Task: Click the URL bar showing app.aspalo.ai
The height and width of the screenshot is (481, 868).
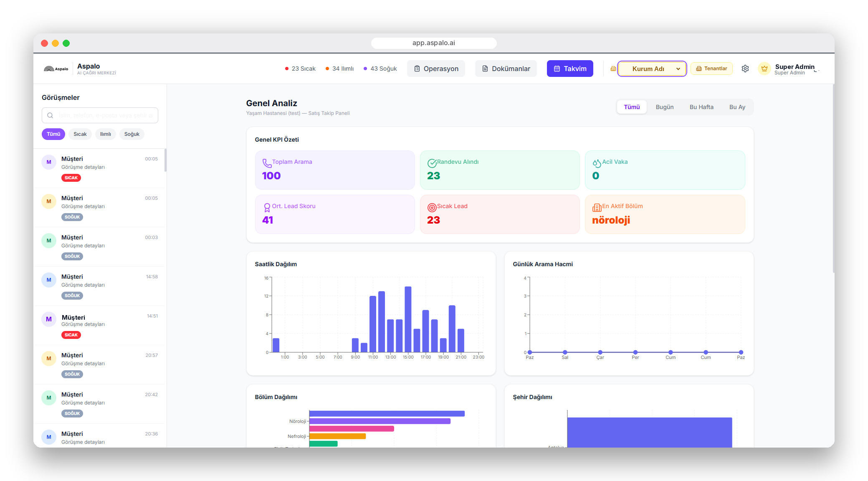Action: pyautogui.click(x=434, y=43)
